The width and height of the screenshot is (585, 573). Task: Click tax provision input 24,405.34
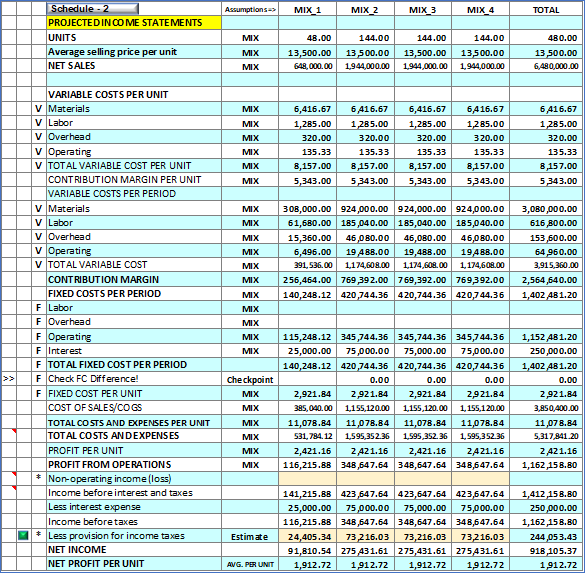[307, 536]
